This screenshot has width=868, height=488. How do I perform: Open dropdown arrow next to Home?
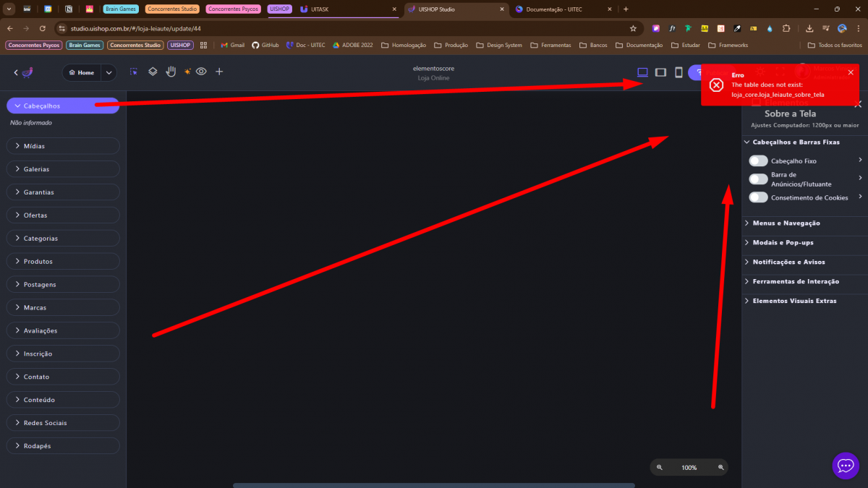click(109, 72)
